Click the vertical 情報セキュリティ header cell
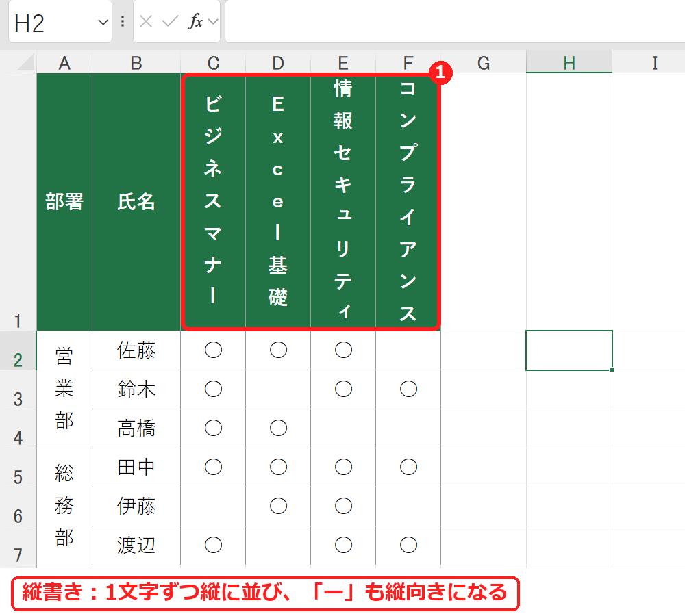The height and width of the screenshot is (616, 685). pyautogui.click(x=343, y=202)
